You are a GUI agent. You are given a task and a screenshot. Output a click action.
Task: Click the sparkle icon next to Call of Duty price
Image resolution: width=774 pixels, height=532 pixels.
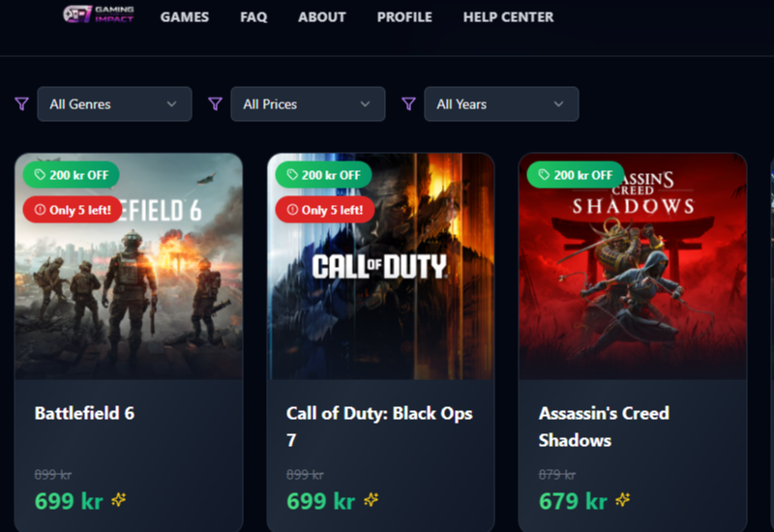click(371, 500)
